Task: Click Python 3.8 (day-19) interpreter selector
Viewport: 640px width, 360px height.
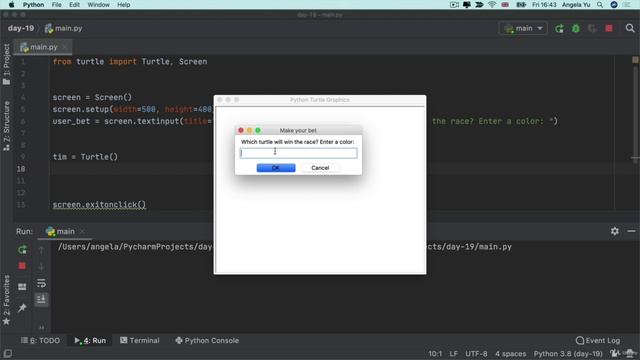Action: pyautogui.click(x=568, y=353)
